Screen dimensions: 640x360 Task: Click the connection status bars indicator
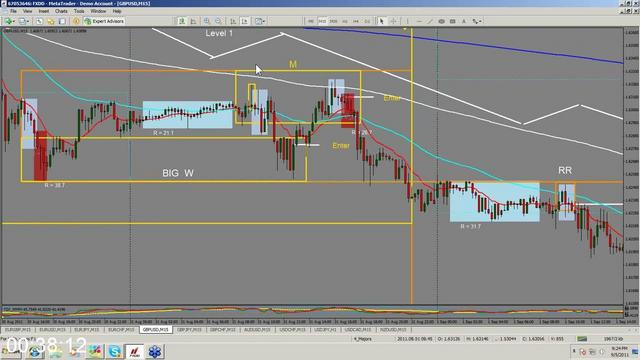click(582, 339)
